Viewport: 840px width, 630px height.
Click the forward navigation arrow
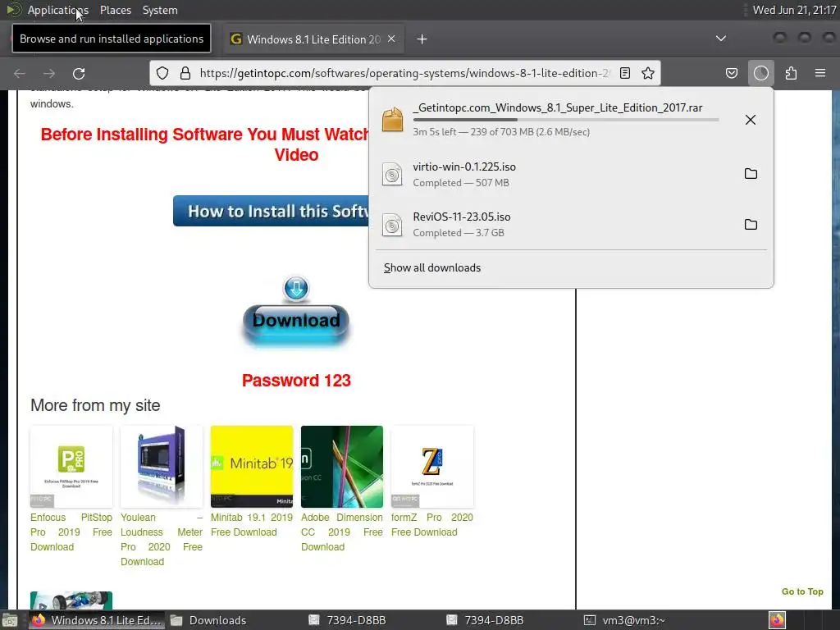click(49, 73)
